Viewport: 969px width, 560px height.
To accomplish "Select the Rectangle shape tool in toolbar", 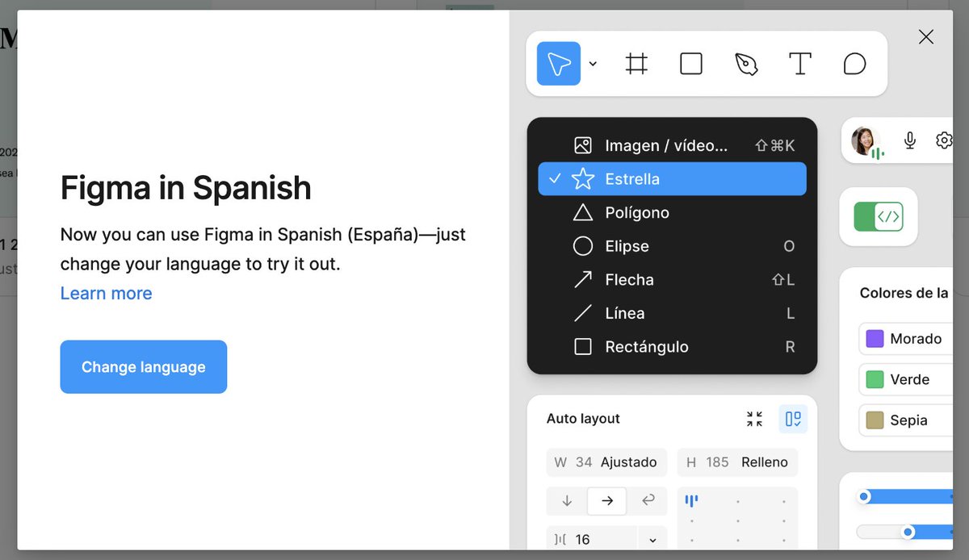I will (x=691, y=64).
